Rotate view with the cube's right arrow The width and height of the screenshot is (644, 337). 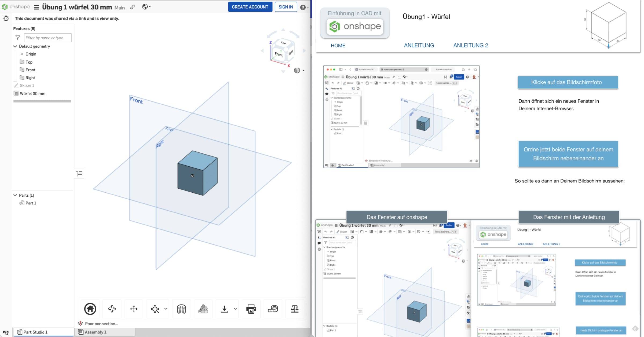pos(304,51)
